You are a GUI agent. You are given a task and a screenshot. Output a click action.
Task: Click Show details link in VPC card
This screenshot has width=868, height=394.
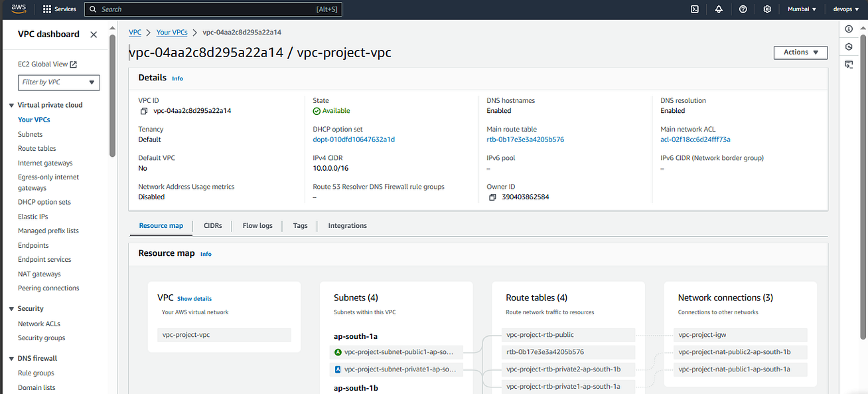tap(194, 299)
